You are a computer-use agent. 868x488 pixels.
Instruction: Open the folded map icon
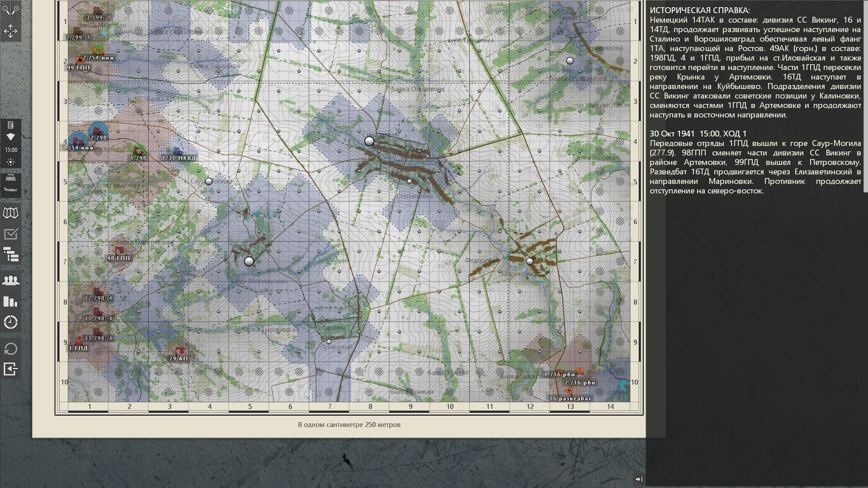[x=11, y=213]
